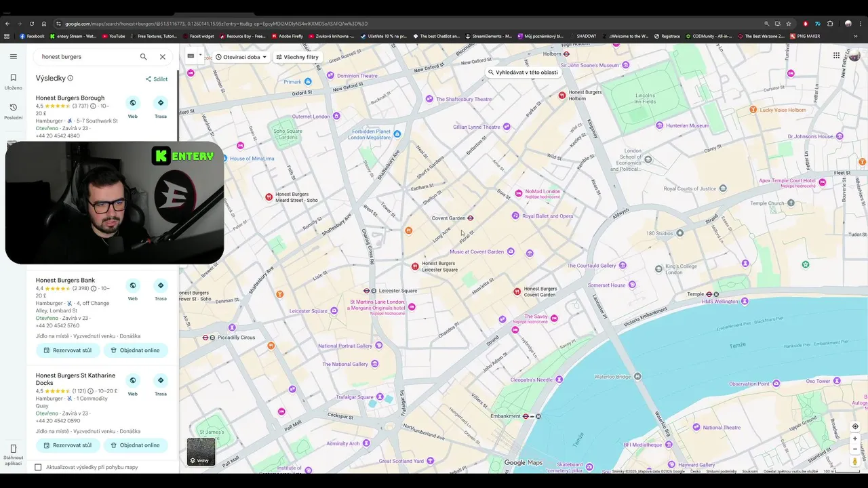
Task: Click the Covent Garden tube station icon
Action: point(471,218)
